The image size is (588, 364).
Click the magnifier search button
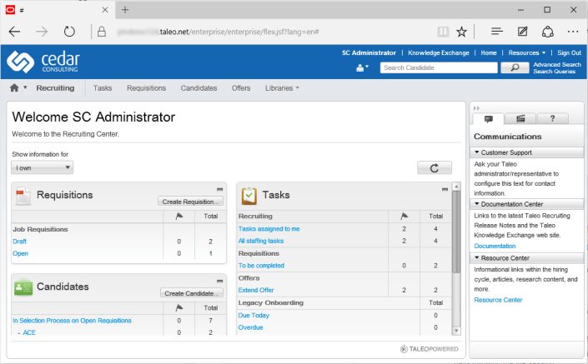[510, 68]
